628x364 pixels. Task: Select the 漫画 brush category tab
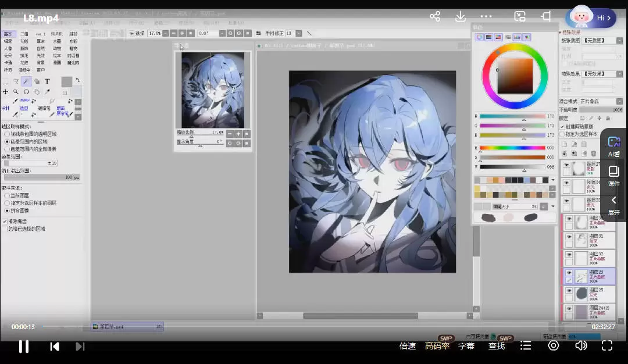click(x=57, y=63)
